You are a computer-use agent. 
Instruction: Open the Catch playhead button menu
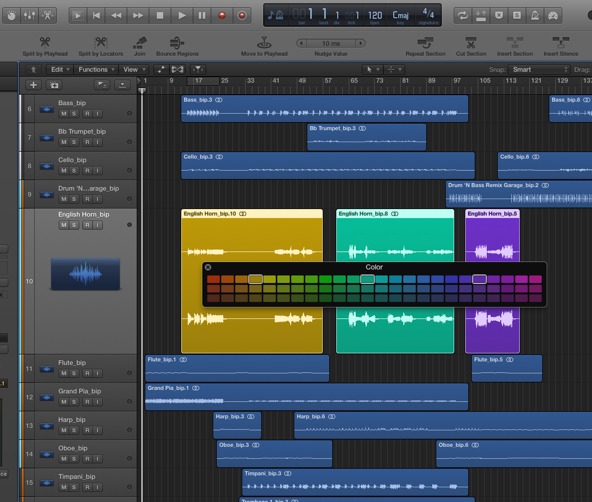point(198,69)
